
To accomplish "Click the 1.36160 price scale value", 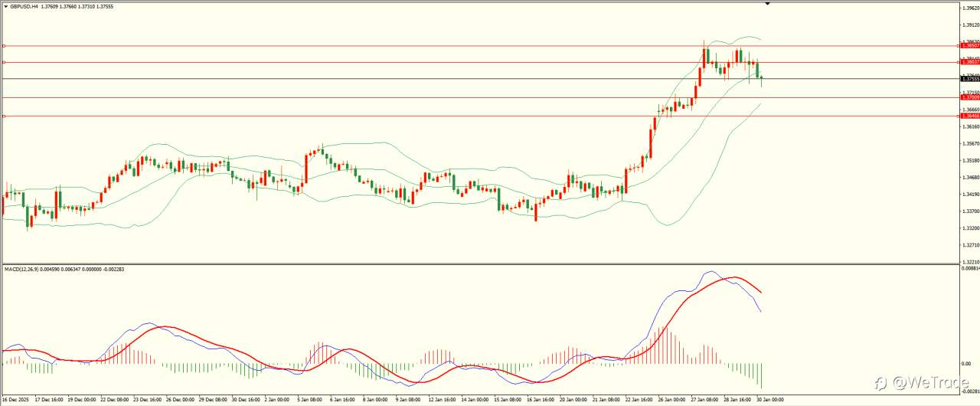I will pyautogui.click(x=972, y=126).
